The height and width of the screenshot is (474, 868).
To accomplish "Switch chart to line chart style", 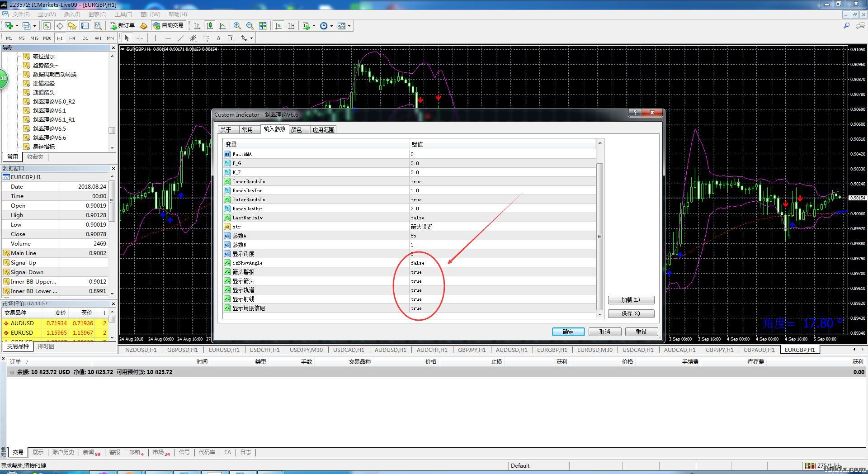I will 222,26.
